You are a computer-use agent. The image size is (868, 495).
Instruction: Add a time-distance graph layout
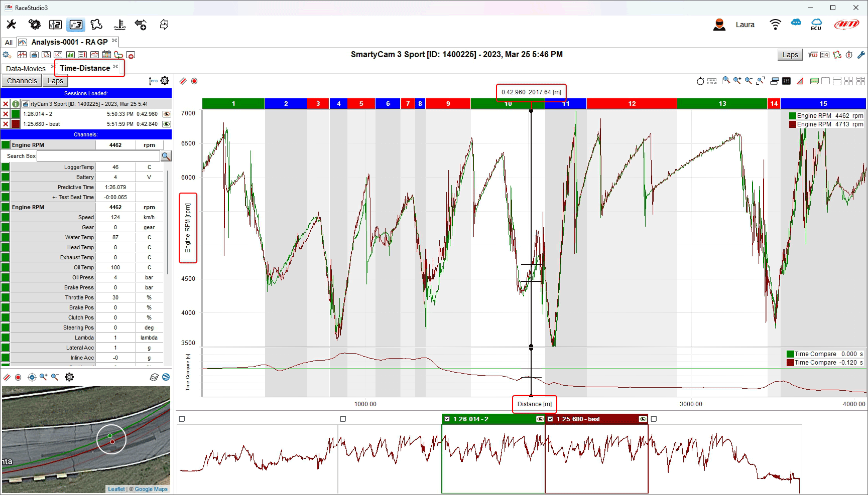click(22, 55)
